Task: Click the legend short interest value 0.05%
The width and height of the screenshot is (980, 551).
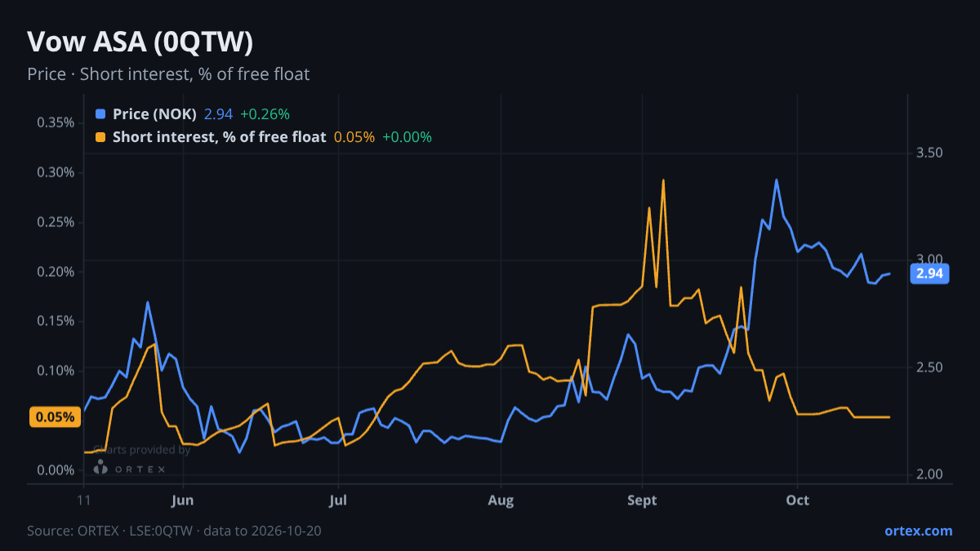Action: (354, 137)
